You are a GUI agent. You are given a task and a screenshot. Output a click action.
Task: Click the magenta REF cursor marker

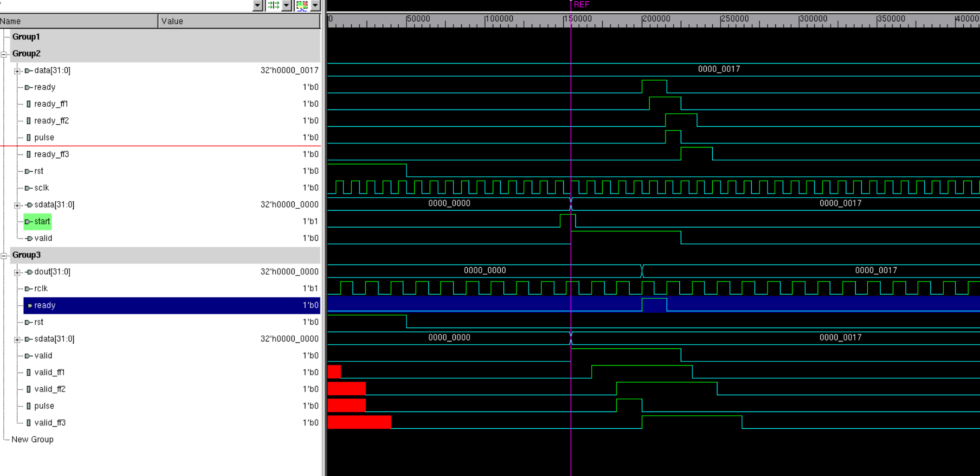(x=581, y=5)
